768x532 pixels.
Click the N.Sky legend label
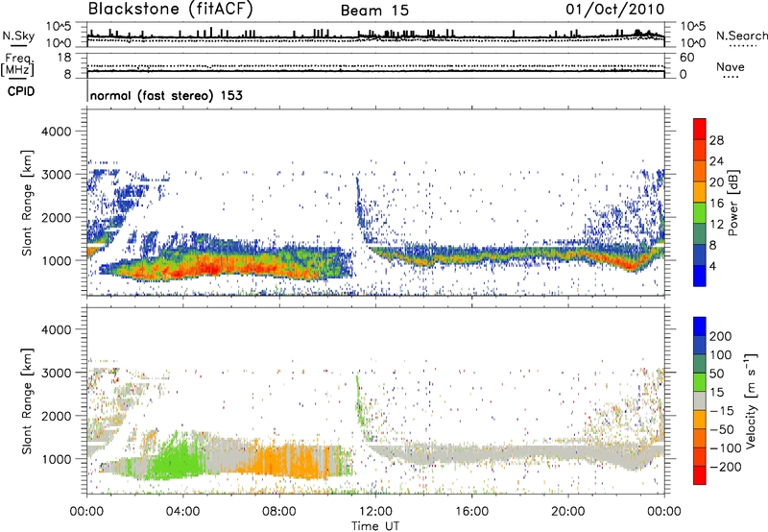18,36
